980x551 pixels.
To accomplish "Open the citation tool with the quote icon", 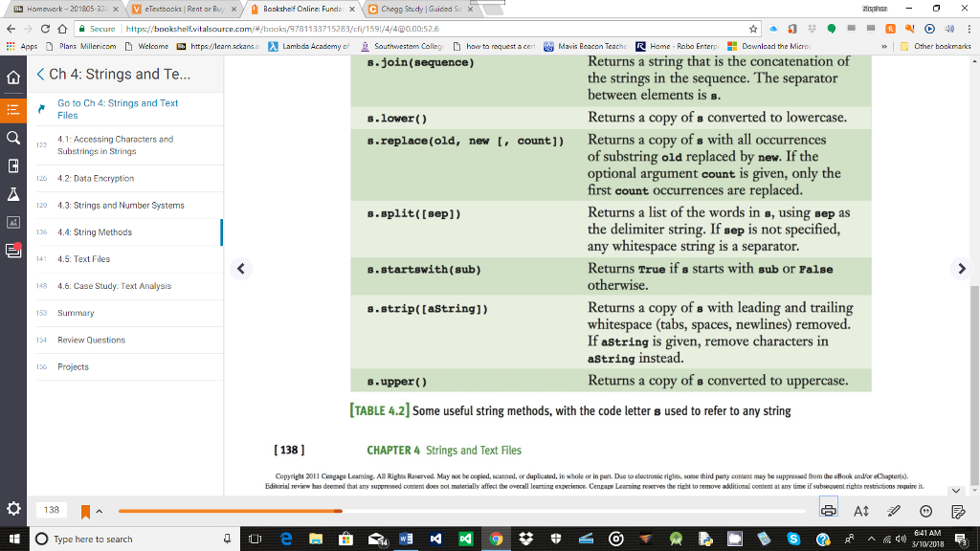I will pyautogui.click(x=925, y=510).
